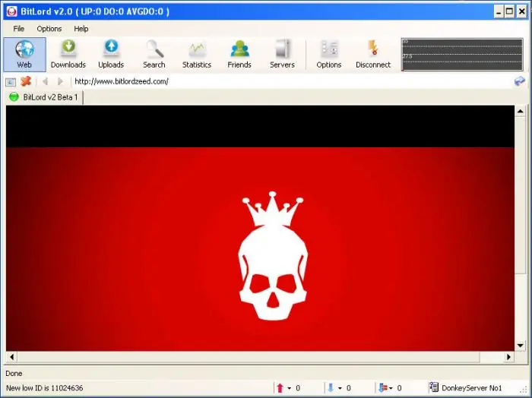Click the stop loading red X icon
The image size is (532, 398).
tap(26, 81)
